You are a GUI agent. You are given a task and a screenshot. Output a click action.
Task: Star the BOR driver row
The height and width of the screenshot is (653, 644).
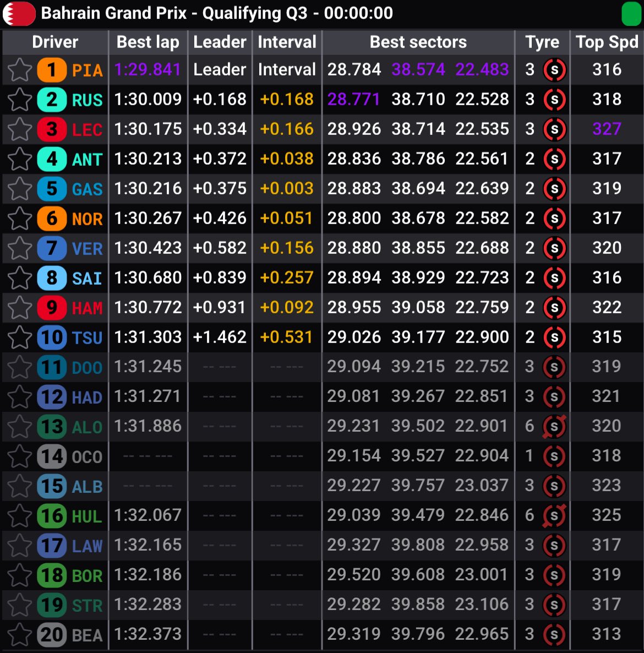pos(20,575)
